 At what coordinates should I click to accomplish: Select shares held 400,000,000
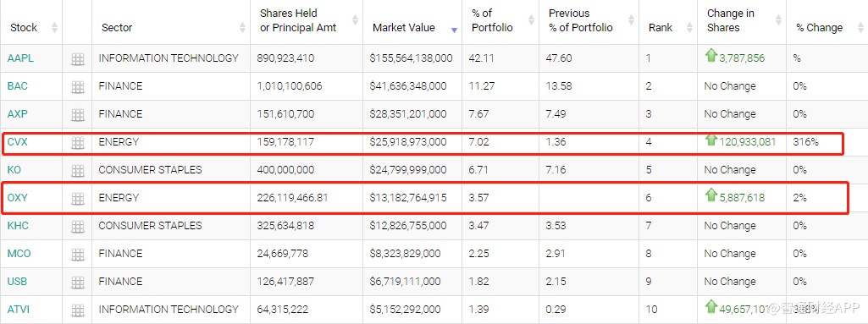285,170
